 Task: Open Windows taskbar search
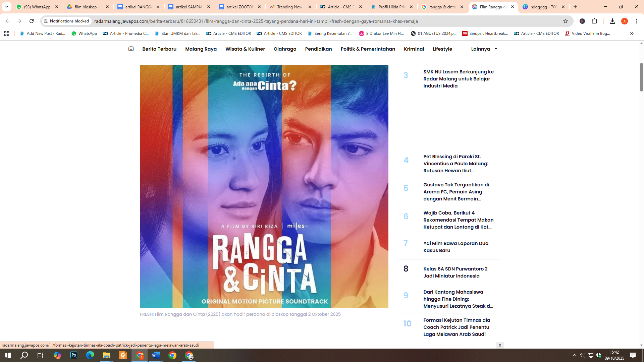(24, 355)
